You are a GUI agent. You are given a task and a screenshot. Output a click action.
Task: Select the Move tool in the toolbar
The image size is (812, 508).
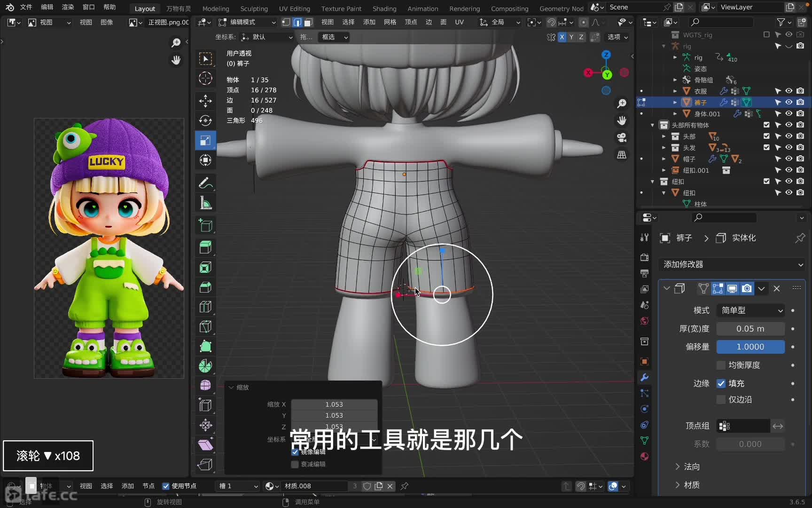pos(205,101)
